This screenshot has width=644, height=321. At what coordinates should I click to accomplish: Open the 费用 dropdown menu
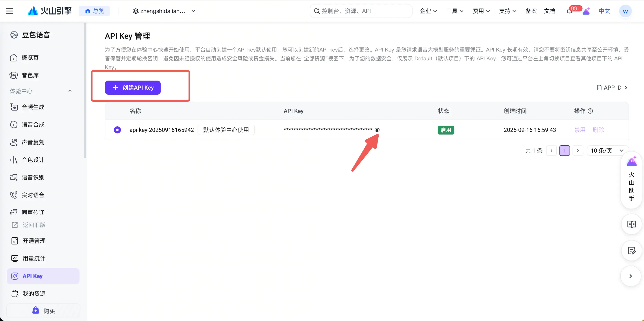click(x=481, y=11)
